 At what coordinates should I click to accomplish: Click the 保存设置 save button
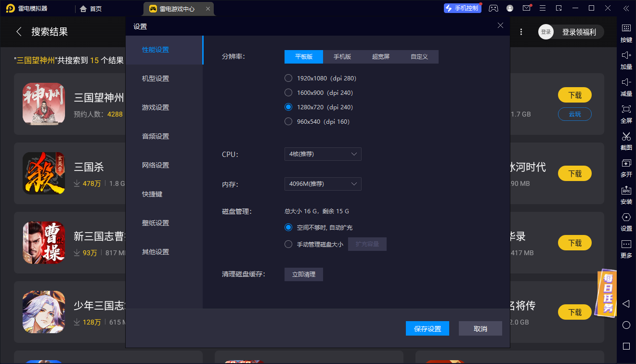427,328
